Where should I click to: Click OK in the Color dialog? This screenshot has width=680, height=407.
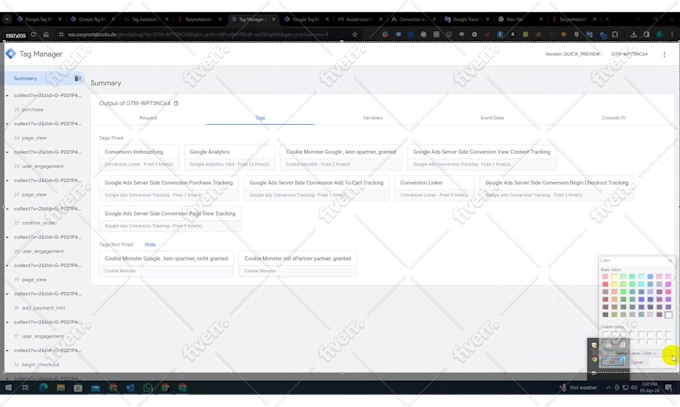(612, 362)
